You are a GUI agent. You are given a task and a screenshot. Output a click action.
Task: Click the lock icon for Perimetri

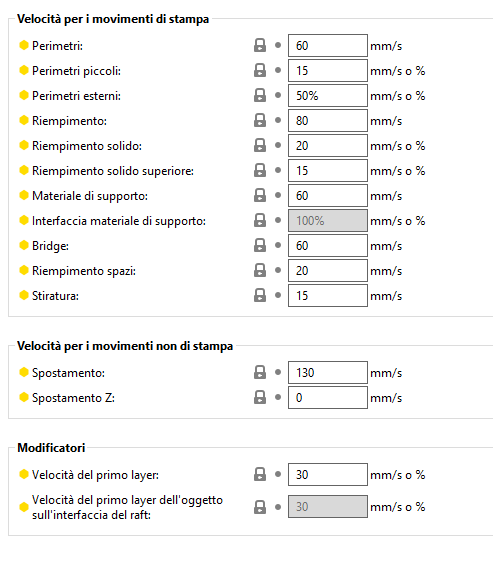(x=260, y=45)
